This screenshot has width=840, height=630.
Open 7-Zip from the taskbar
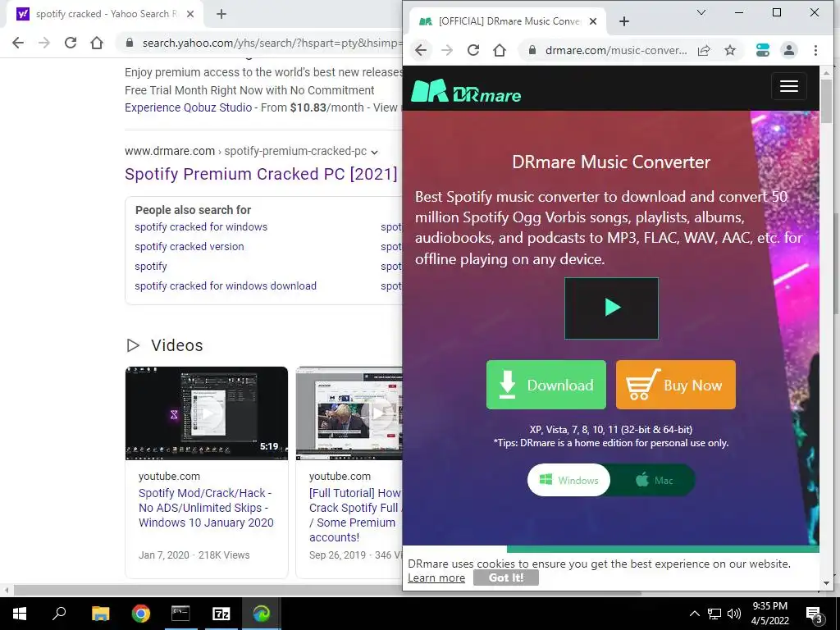point(221,614)
